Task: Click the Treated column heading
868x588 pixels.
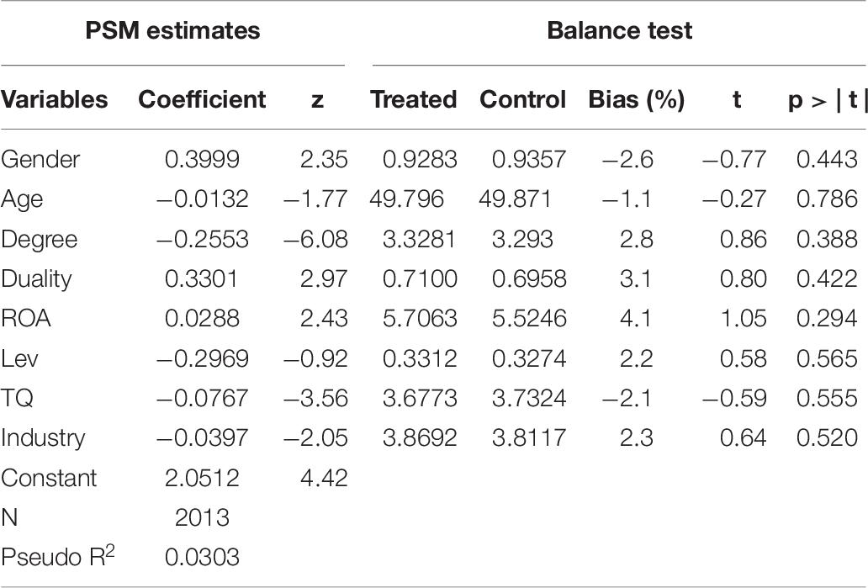Action: 414,99
